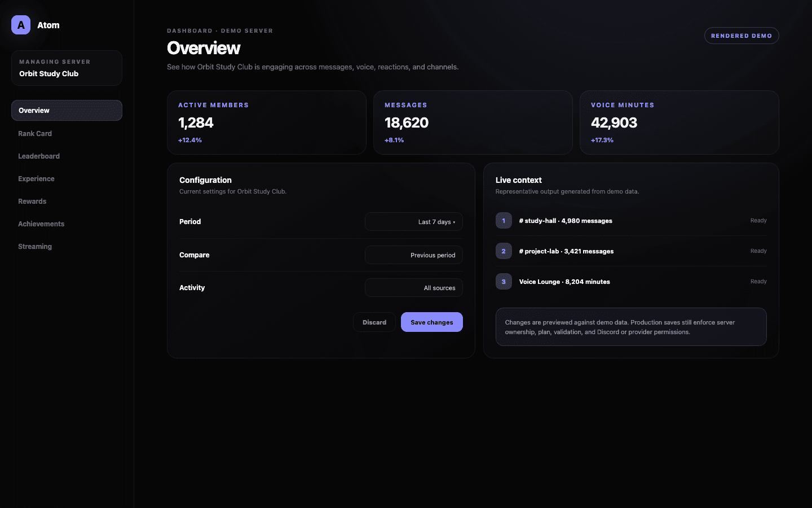
Task: Select the project-lab 3,421 messages row
Action: tap(631, 251)
